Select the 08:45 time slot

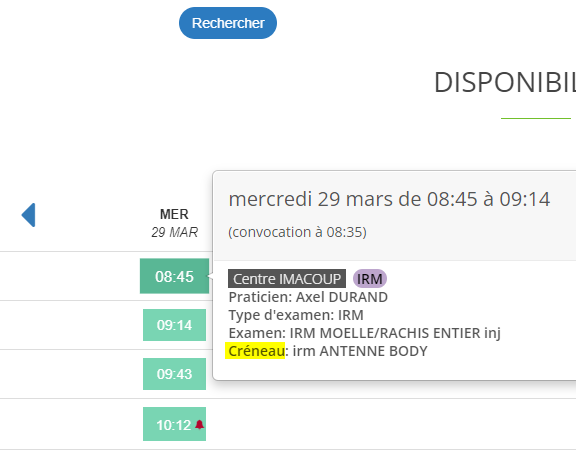click(x=174, y=276)
